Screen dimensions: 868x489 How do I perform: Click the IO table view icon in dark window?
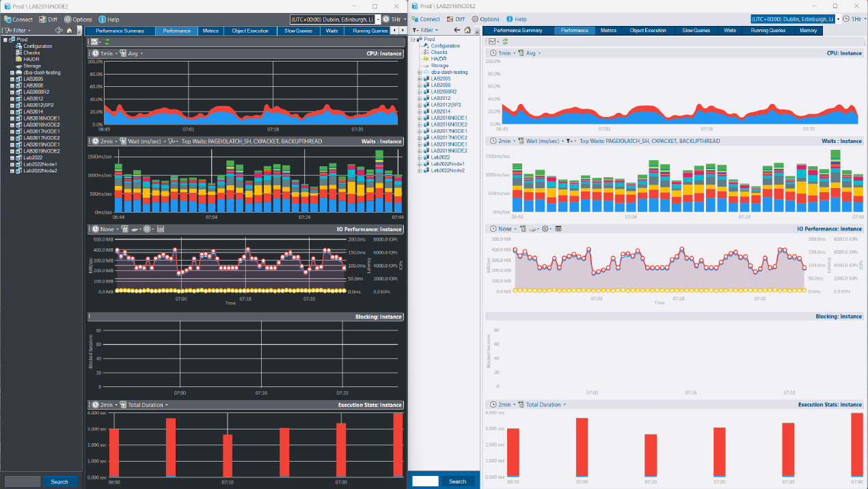pyautogui.click(x=161, y=229)
